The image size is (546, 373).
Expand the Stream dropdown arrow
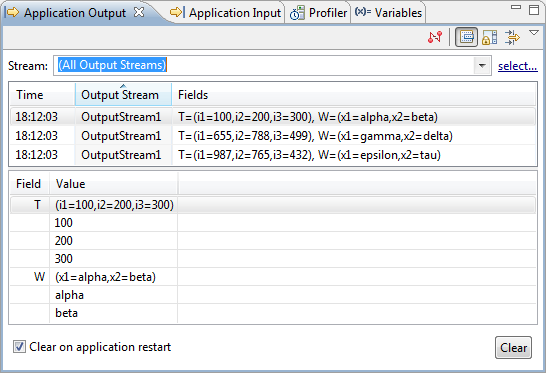[482, 65]
